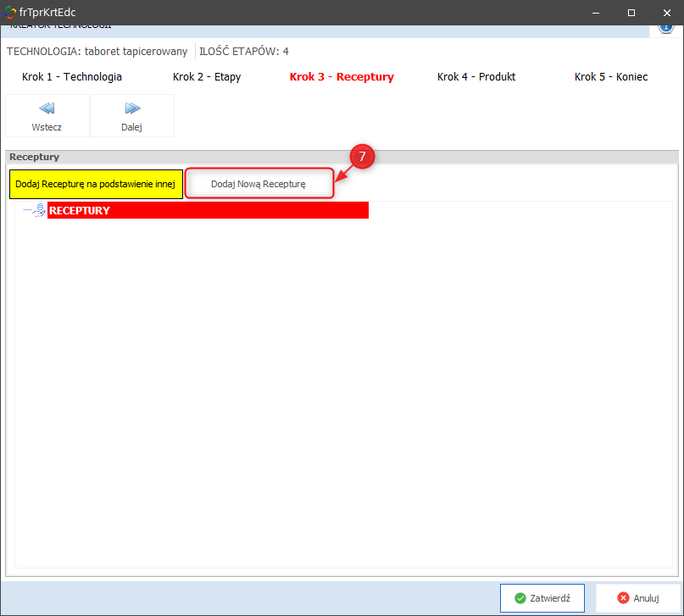The image size is (684, 616).
Task: Go to Krok 5 - Koniec step
Action: click(611, 77)
